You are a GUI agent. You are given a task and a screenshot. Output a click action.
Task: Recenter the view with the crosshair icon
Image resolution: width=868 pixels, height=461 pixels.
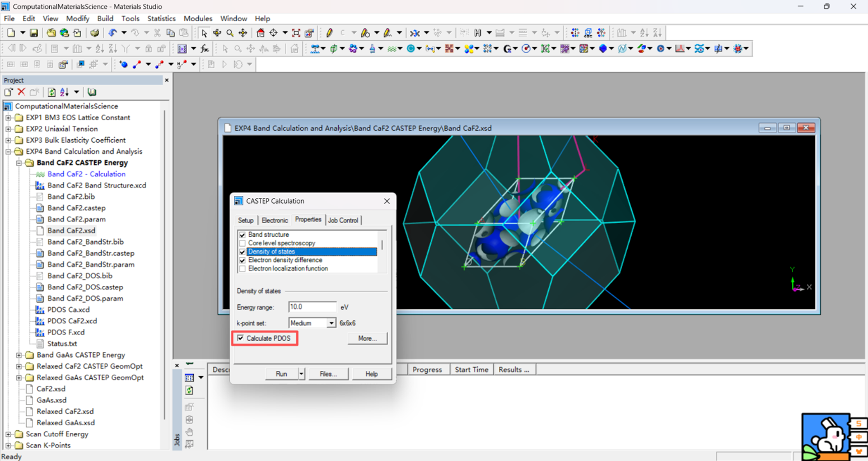[x=273, y=33]
